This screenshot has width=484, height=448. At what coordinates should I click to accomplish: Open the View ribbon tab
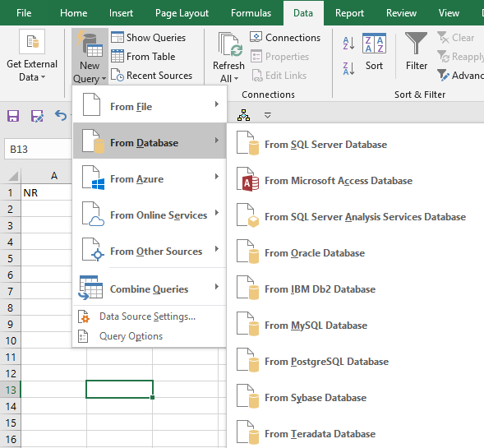(x=449, y=13)
